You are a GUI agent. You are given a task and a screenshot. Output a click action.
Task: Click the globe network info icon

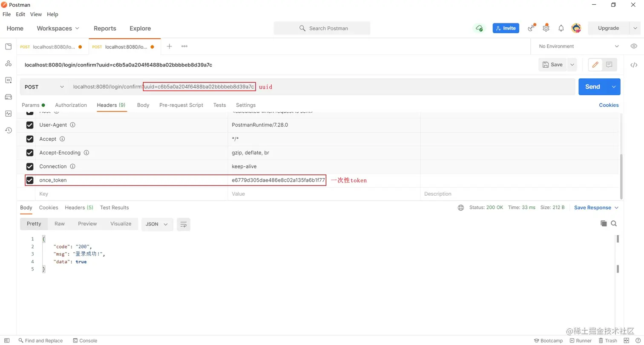click(460, 208)
